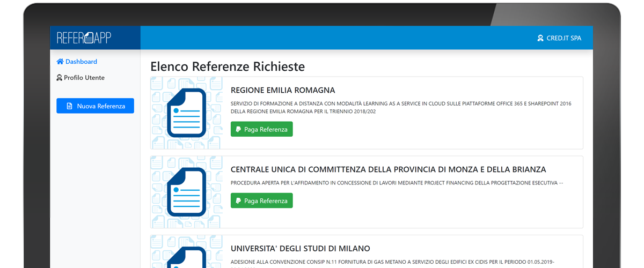The width and height of the screenshot is (644, 268).
Task: Click the user icon beside CRED.IT SPA
Action: click(540, 38)
